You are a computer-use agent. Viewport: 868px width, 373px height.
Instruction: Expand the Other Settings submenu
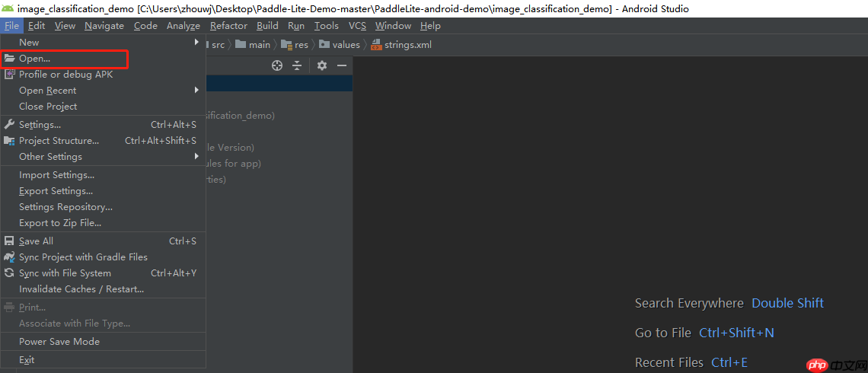103,157
